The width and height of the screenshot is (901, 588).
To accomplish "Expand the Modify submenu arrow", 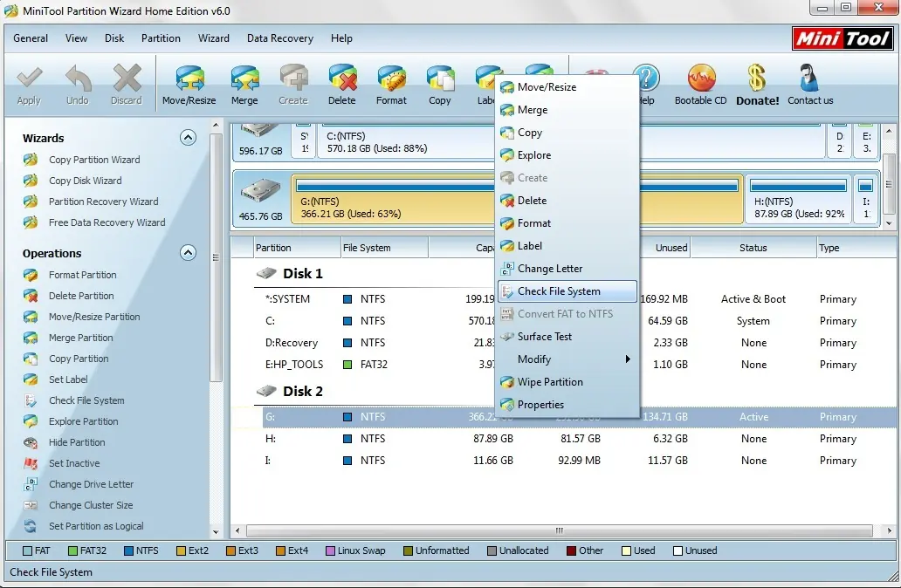I will (628, 359).
